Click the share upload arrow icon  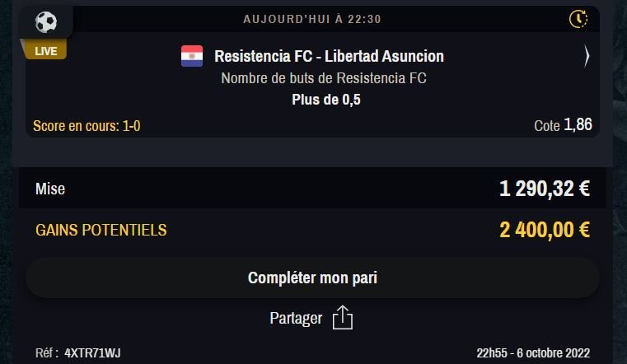[x=343, y=318]
